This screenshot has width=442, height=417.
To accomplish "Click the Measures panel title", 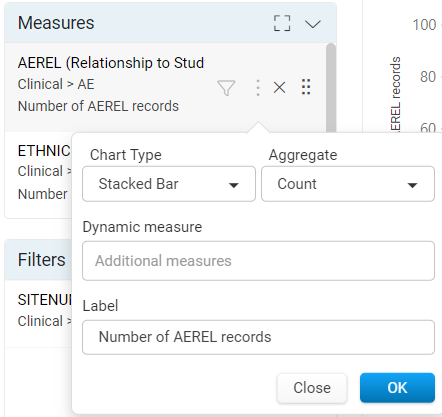I will tap(56, 23).
